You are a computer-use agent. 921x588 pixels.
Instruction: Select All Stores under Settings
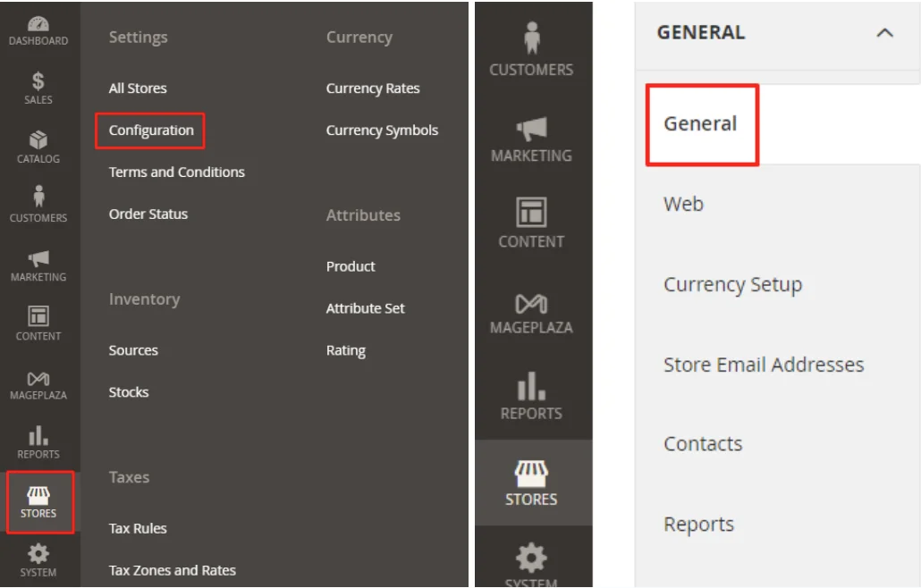(139, 88)
